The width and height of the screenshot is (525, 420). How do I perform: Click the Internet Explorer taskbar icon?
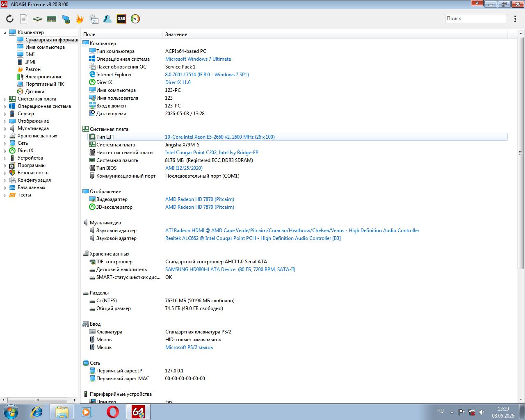(37, 412)
